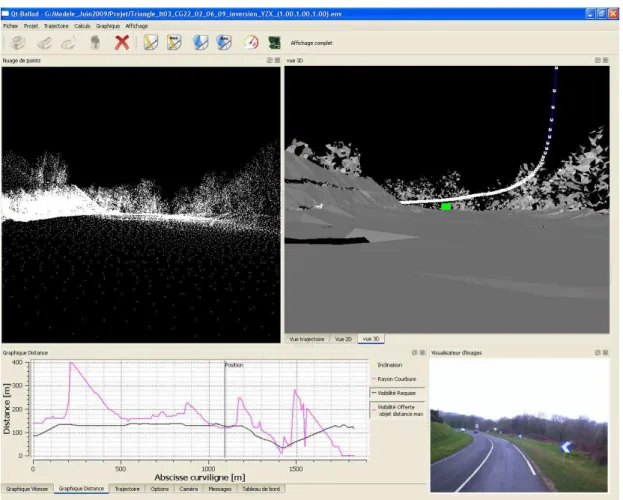Float the vue 3D panel
This screenshot has height=500, width=623.
click(x=598, y=60)
